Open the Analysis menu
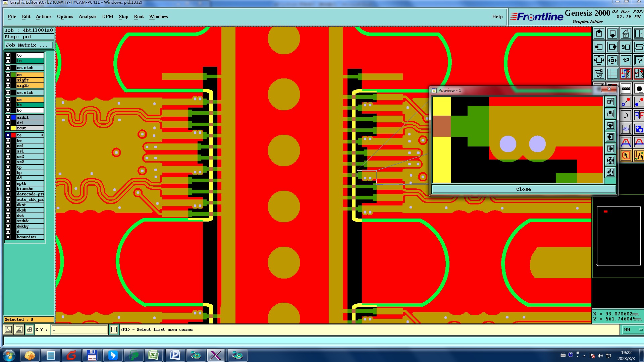Viewport: 644px width, 362px height. 87,16
